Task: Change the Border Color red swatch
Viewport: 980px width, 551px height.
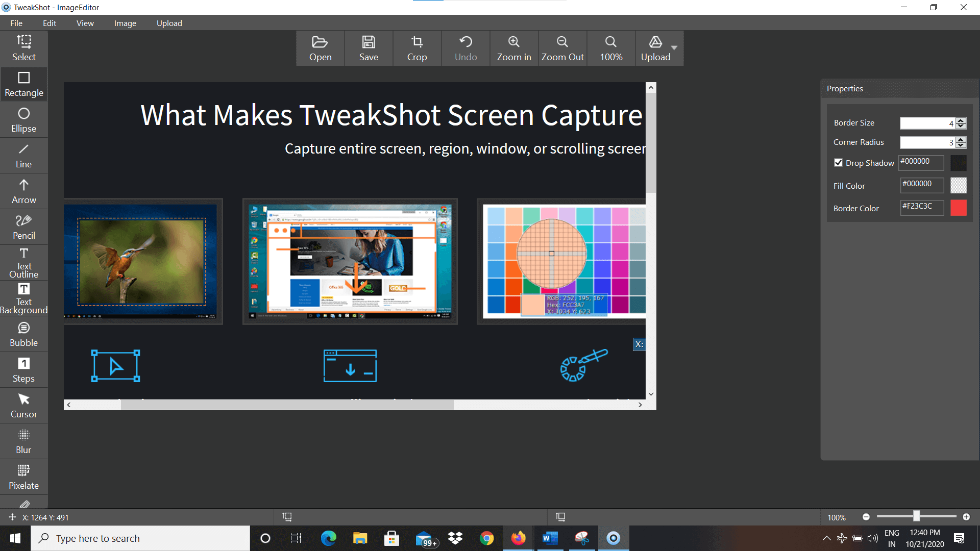Action: coord(959,208)
